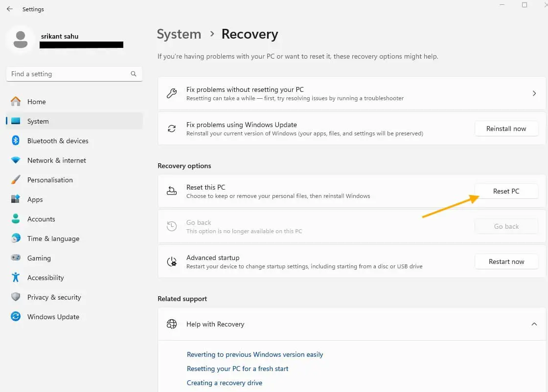
Task: Click the Fix problems without resetting your PC title
Action: (x=245, y=90)
